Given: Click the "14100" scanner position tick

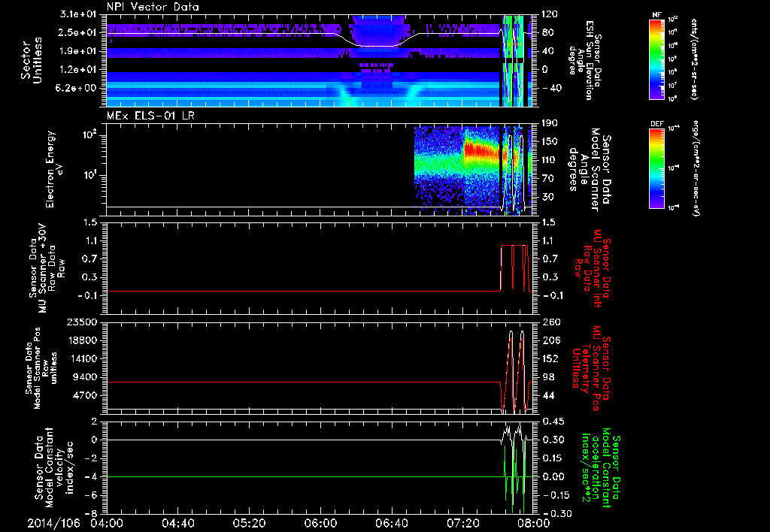Looking at the screenshot, I should click(83, 358).
